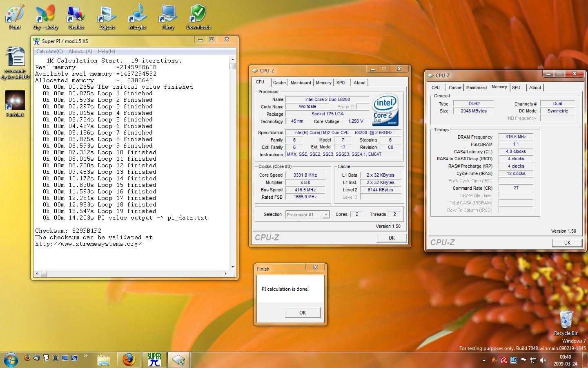Click the Super PI vertical scrollbar up arrow

point(233,59)
